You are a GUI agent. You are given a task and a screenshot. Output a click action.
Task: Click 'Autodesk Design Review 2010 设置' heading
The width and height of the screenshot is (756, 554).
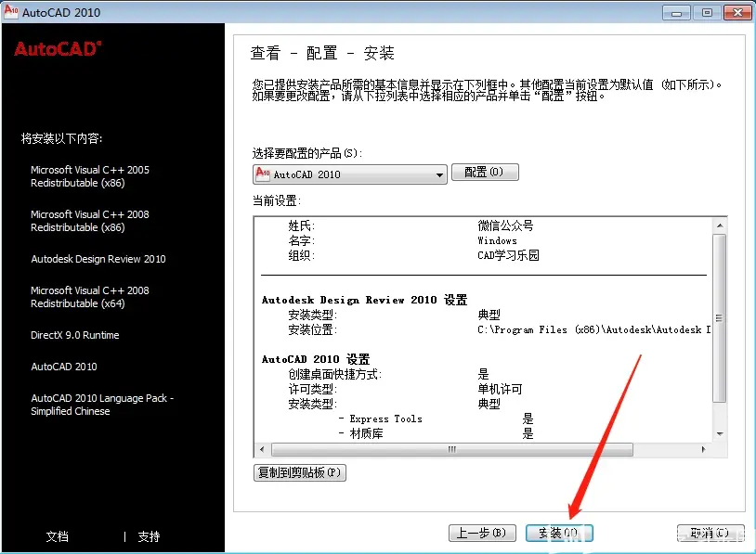(x=364, y=300)
